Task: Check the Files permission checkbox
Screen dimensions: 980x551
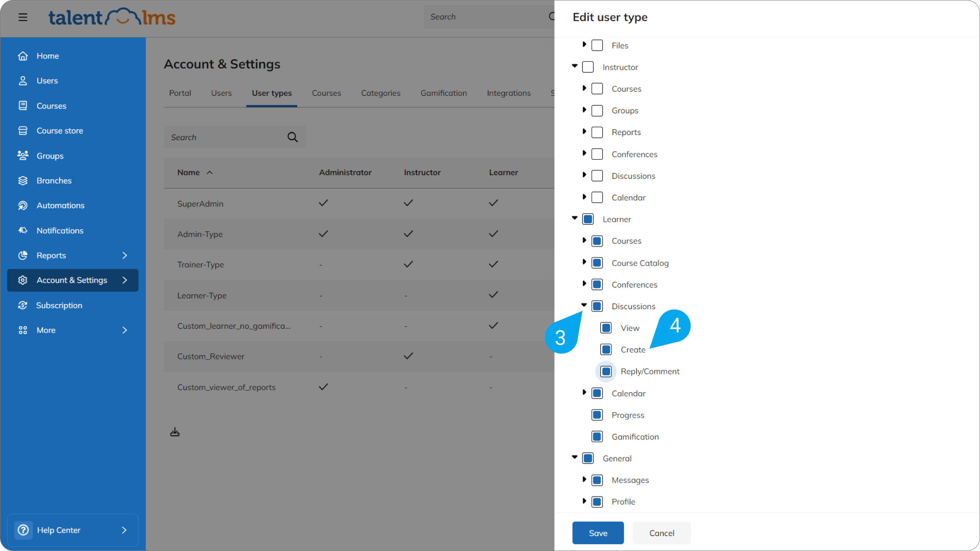Action: pyautogui.click(x=597, y=45)
